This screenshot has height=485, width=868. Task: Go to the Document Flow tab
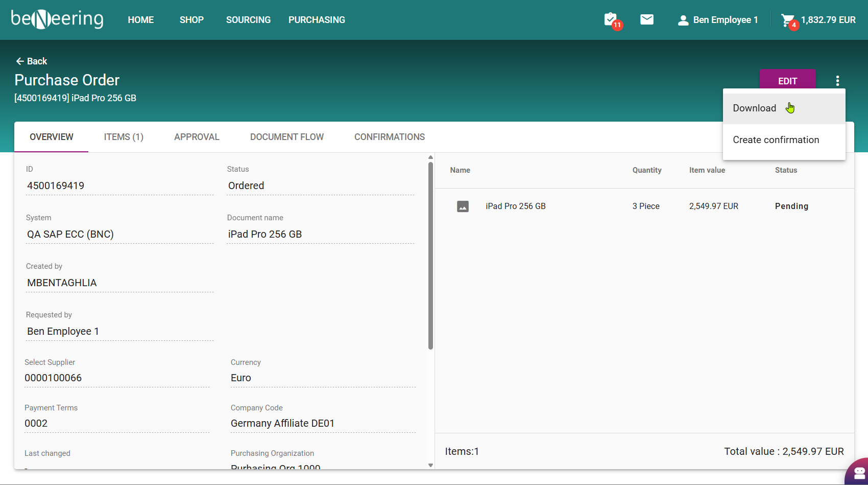[286, 137]
